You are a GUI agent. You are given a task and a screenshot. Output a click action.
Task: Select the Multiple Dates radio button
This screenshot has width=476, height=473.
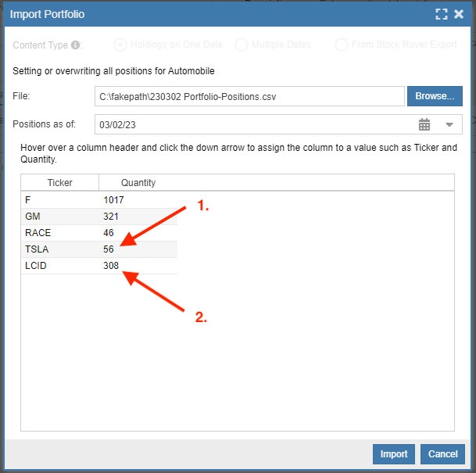242,45
